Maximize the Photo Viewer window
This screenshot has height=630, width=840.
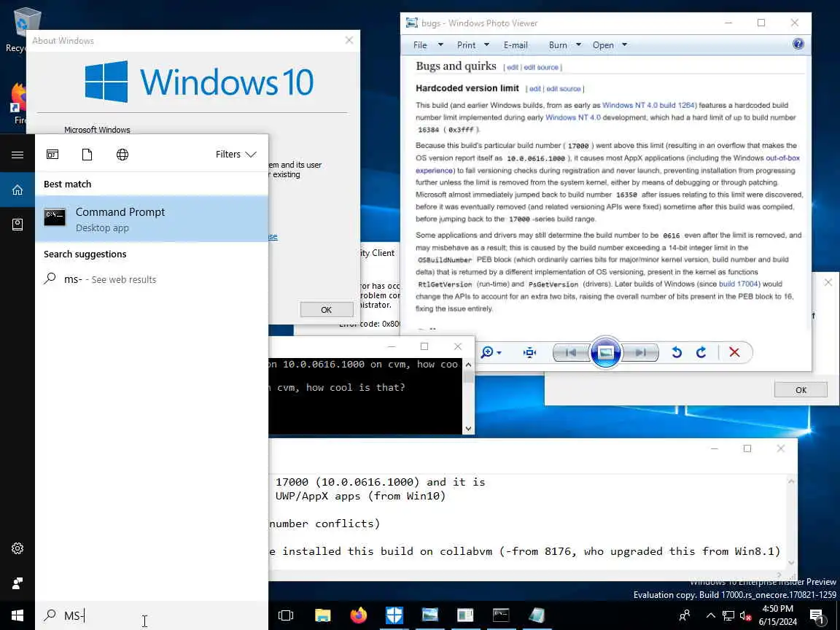click(x=761, y=23)
